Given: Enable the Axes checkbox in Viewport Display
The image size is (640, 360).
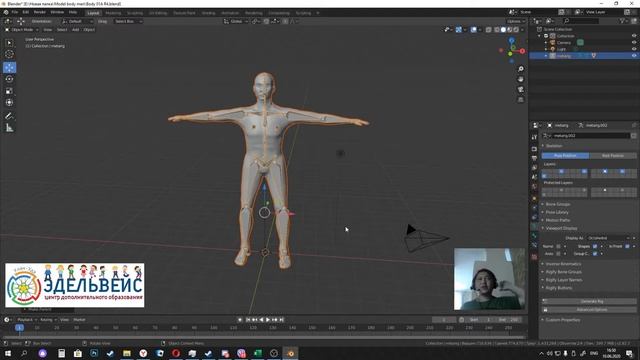Looking at the screenshot, I should (x=558, y=253).
